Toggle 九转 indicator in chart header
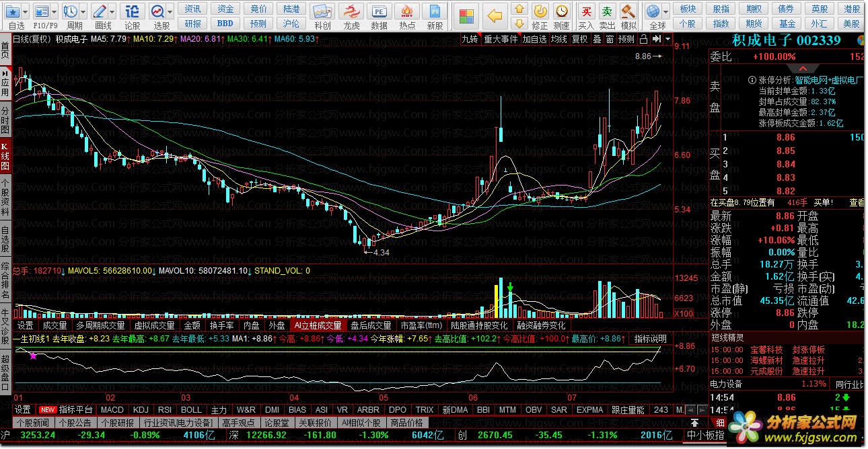The width and height of the screenshot is (868, 449). pyautogui.click(x=470, y=39)
